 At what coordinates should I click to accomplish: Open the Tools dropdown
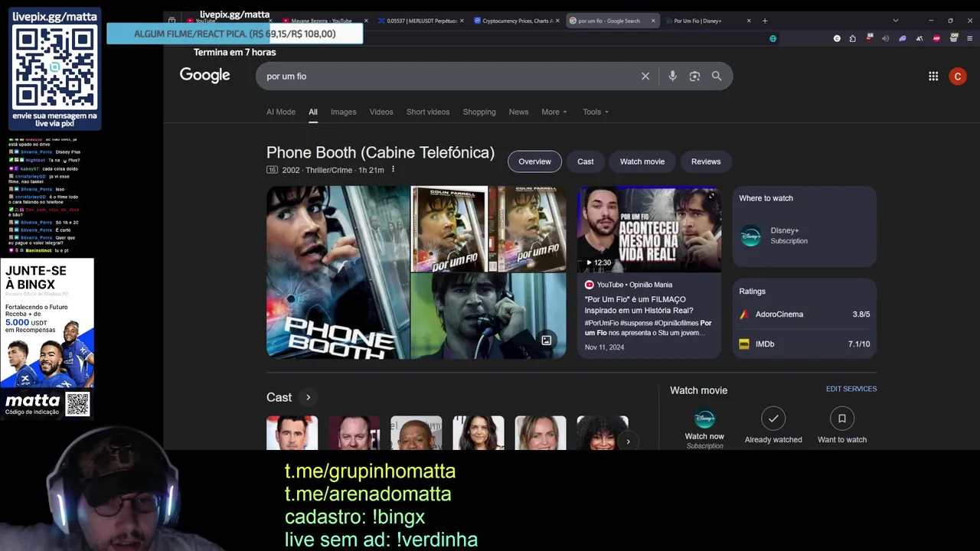click(x=596, y=112)
